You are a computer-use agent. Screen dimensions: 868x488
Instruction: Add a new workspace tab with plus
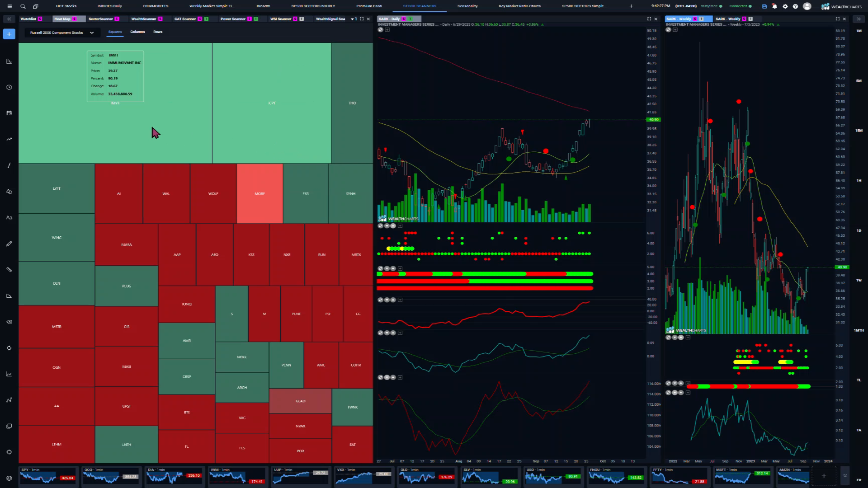(632, 6)
